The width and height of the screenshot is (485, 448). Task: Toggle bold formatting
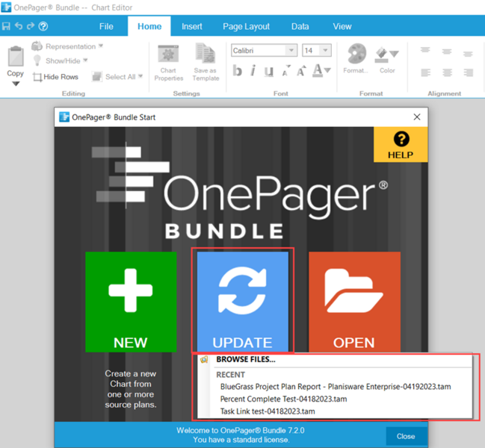pos(237,71)
